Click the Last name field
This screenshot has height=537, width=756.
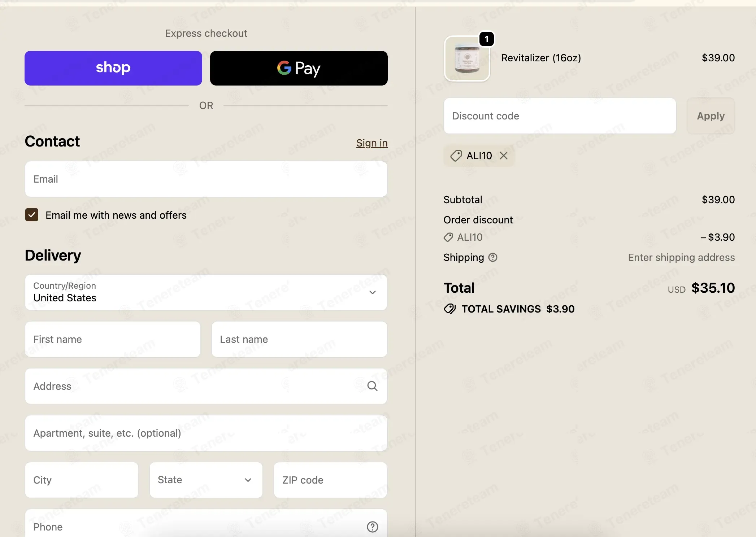click(299, 339)
